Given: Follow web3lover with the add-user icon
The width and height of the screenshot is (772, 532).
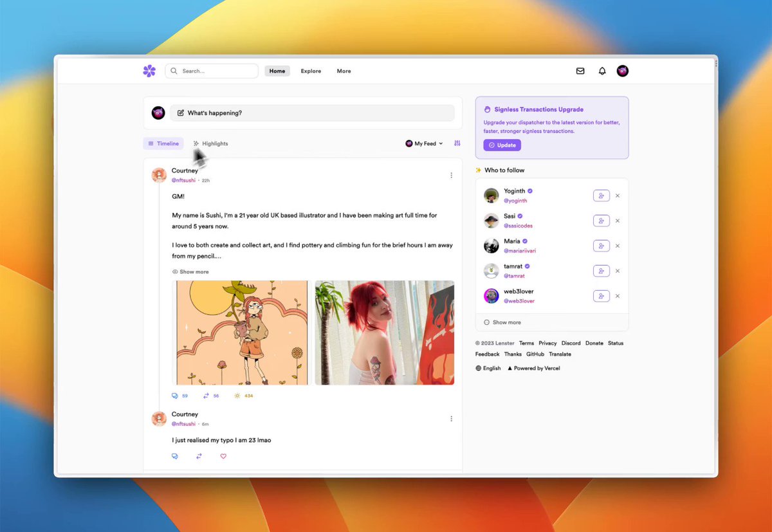Looking at the screenshot, I should (x=601, y=296).
